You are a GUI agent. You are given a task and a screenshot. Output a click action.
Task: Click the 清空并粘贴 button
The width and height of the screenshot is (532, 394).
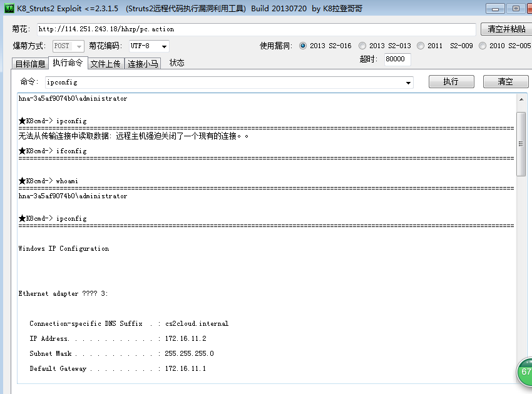(506, 29)
